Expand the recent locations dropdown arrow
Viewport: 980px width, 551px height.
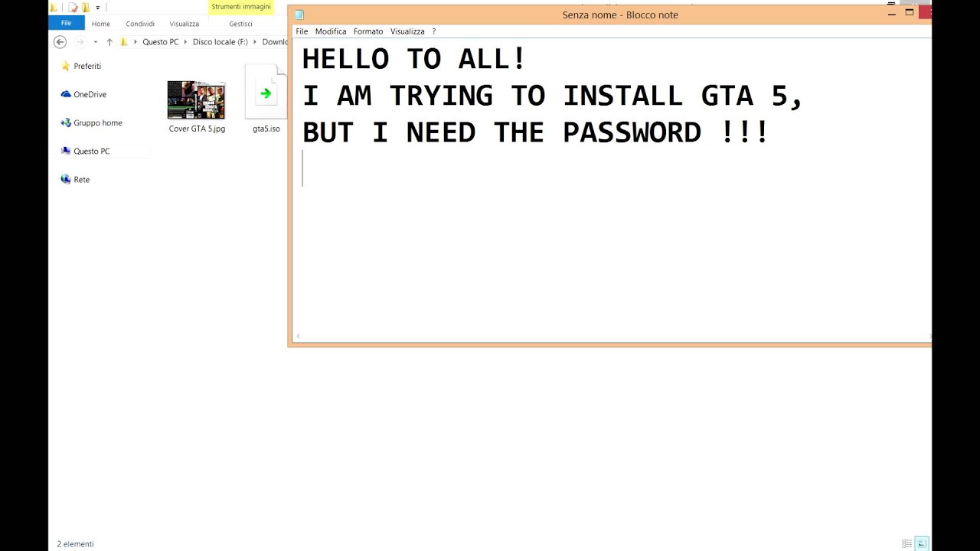point(96,42)
